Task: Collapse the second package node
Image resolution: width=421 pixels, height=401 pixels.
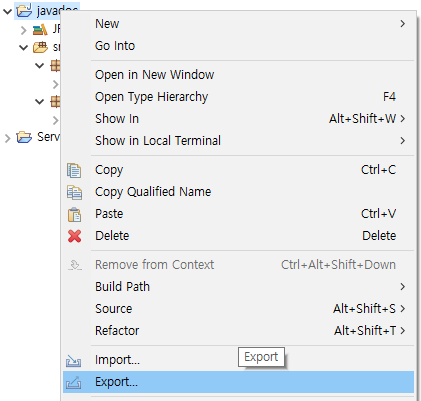Action: tap(39, 101)
